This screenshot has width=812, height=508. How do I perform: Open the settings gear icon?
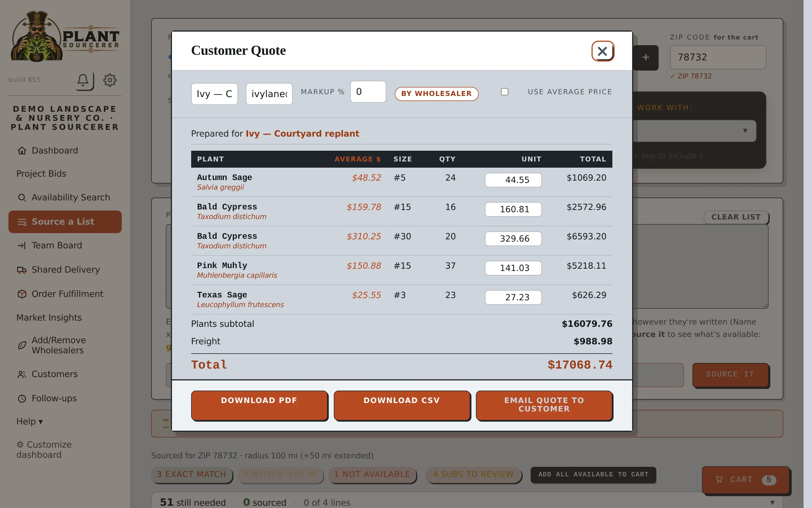tap(110, 80)
